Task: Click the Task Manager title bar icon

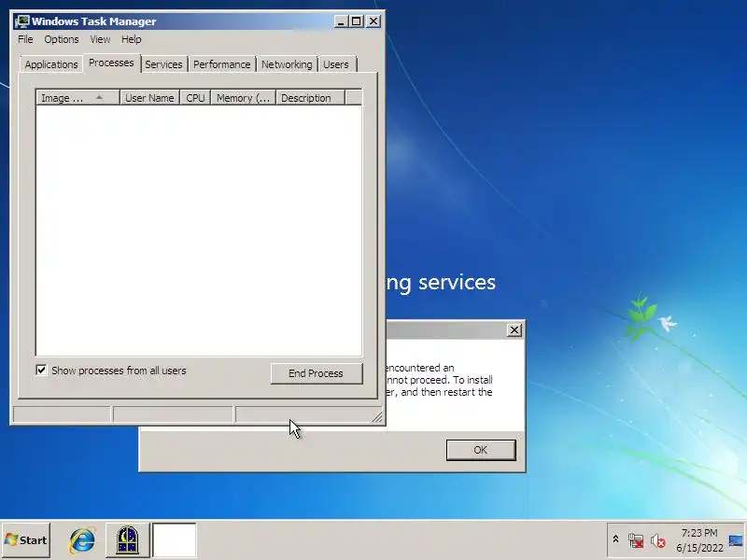Action: tap(21, 21)
